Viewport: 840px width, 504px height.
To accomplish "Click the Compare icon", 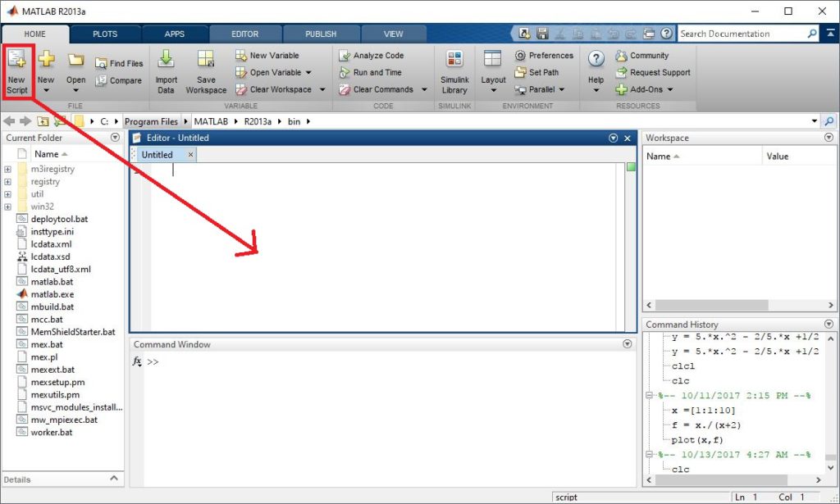I will [119, 80].
